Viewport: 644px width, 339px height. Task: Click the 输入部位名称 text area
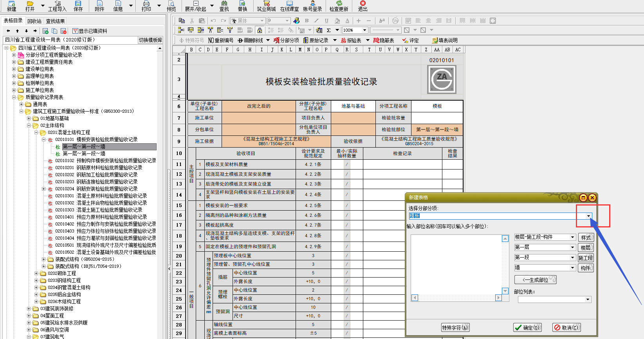(456, 265)
